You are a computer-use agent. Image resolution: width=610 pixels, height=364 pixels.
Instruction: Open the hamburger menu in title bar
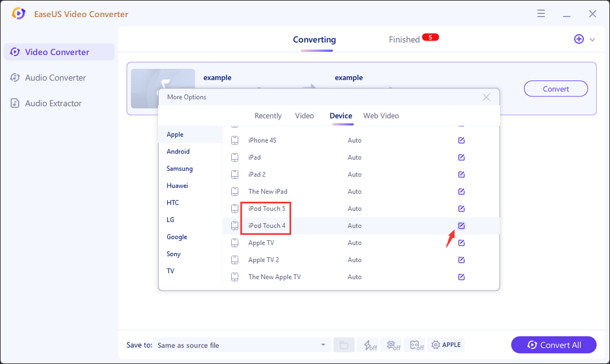pos(541,13)
